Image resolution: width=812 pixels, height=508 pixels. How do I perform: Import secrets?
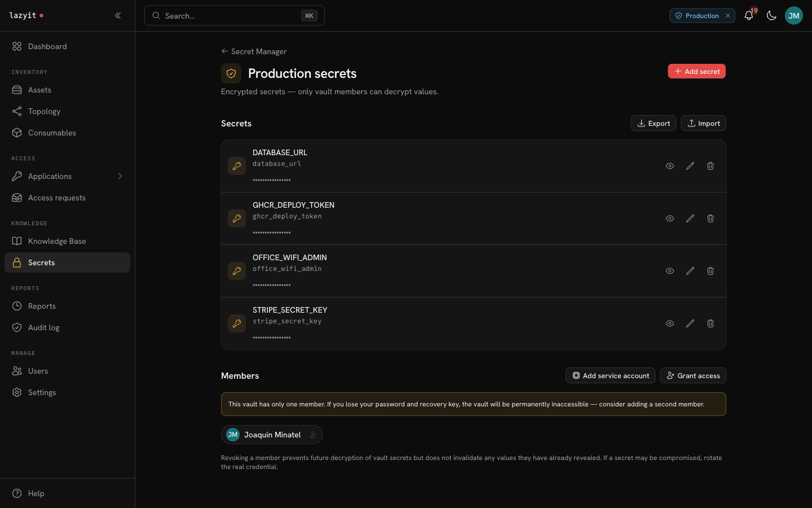703,123
